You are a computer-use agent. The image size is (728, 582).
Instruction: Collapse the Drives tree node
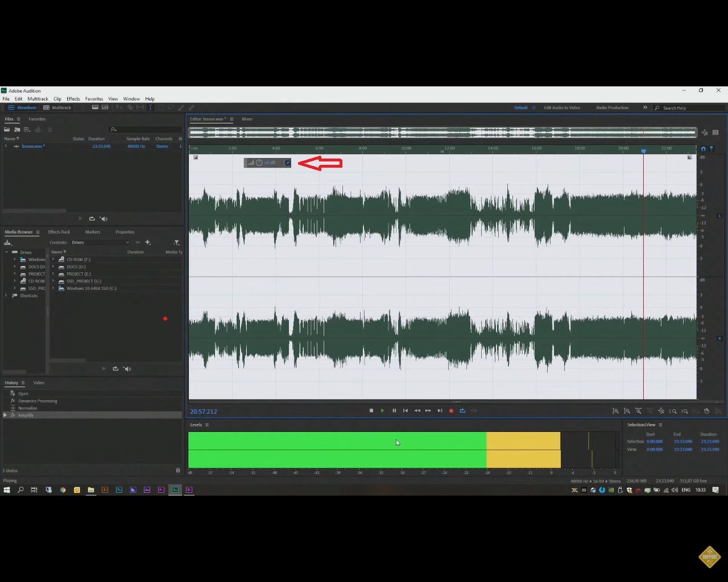point(7,252)
